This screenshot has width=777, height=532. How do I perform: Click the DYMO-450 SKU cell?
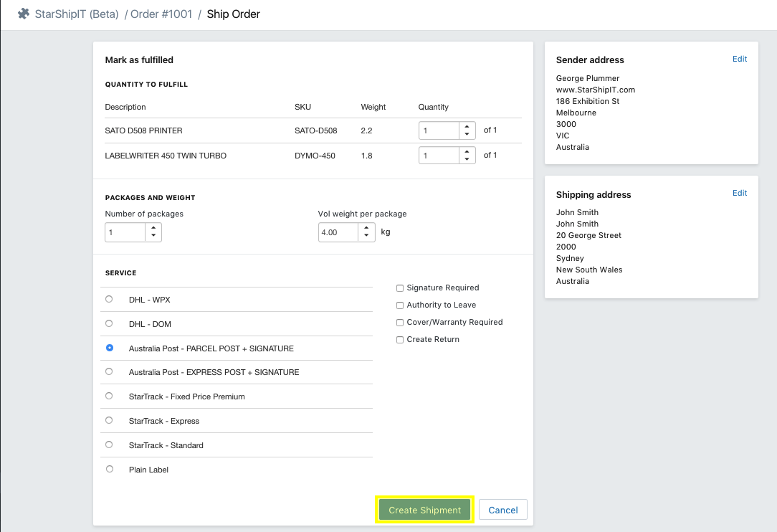point(315,156)
